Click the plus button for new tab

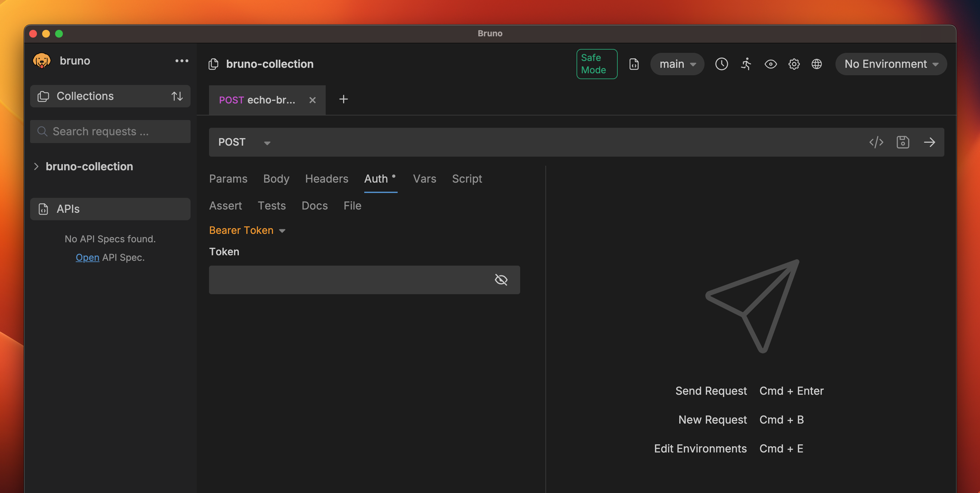tap(343, 99)
